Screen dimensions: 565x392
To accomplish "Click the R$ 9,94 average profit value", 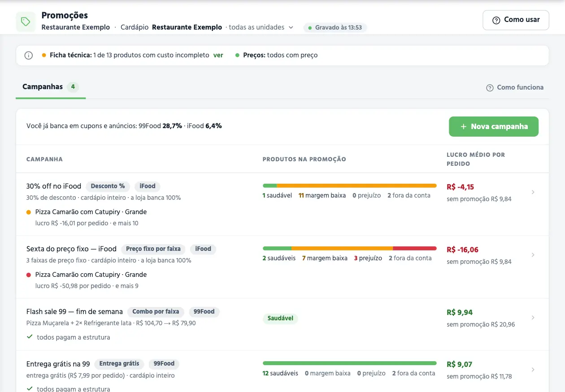I will coord(460,313).
